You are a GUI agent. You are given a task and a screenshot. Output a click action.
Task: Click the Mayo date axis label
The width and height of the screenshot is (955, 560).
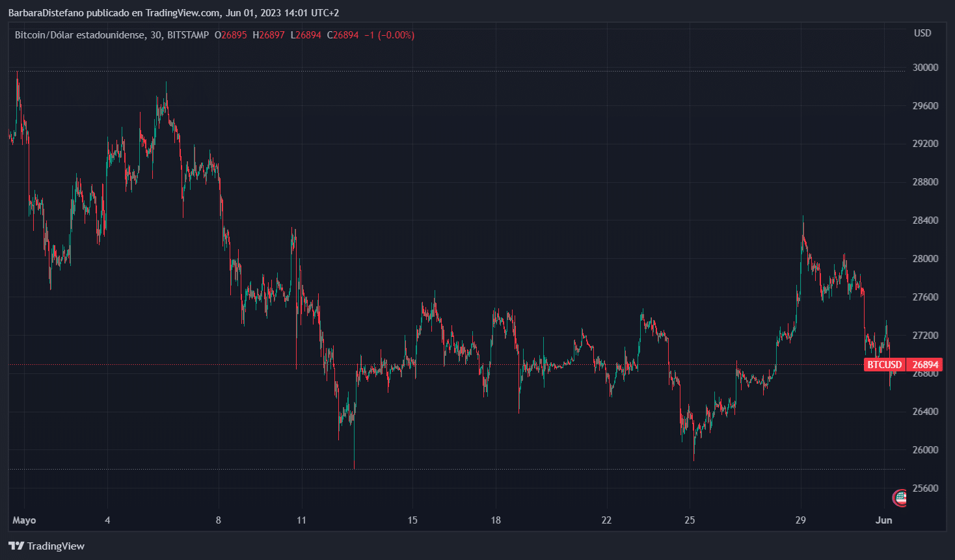[x=24, y=520]
